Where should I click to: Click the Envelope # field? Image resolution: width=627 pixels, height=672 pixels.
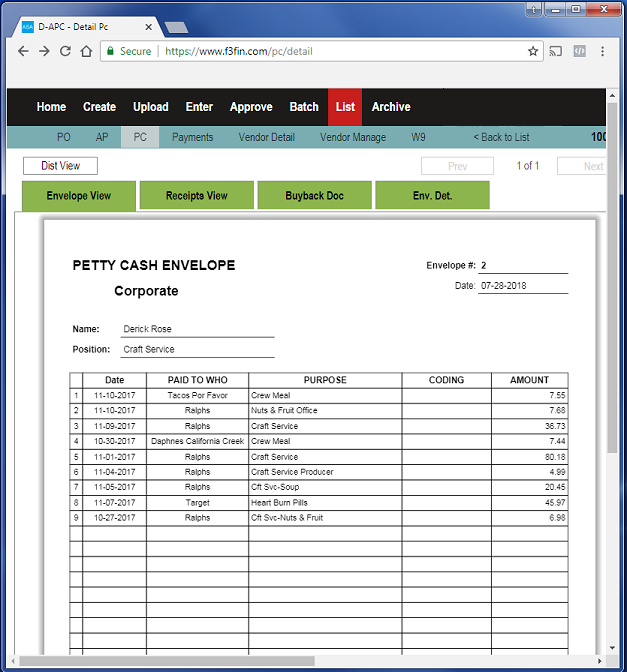[522, 266]
